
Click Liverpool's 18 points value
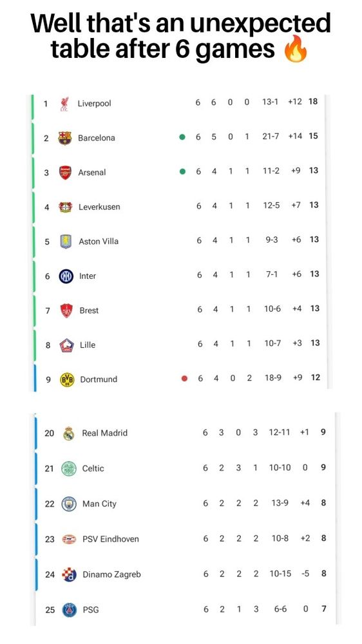pyautogui.click(x=313, y=102)
